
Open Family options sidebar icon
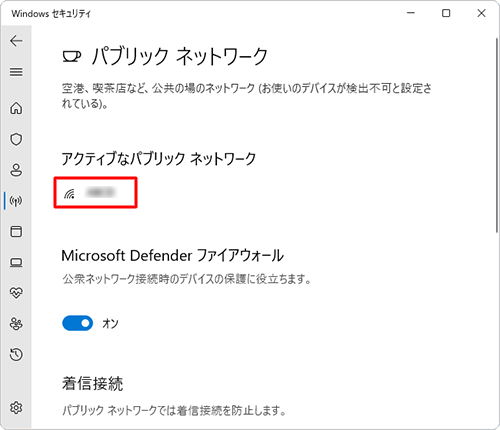[16, 324]
